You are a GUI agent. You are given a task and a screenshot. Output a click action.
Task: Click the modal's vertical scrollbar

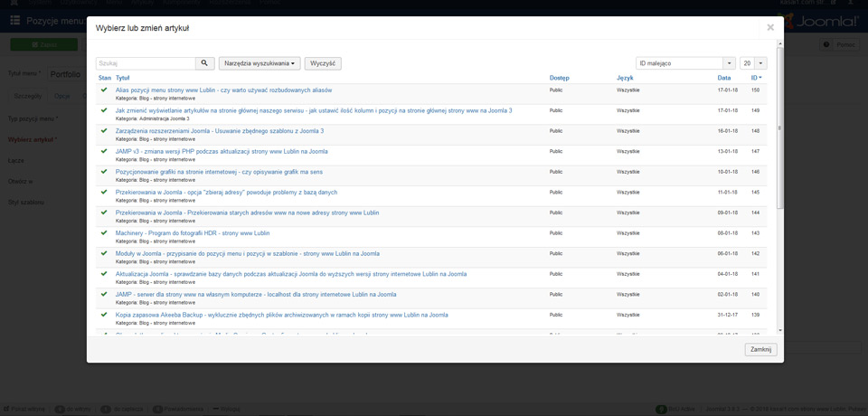pyautogui.click(x=780, y=128)
